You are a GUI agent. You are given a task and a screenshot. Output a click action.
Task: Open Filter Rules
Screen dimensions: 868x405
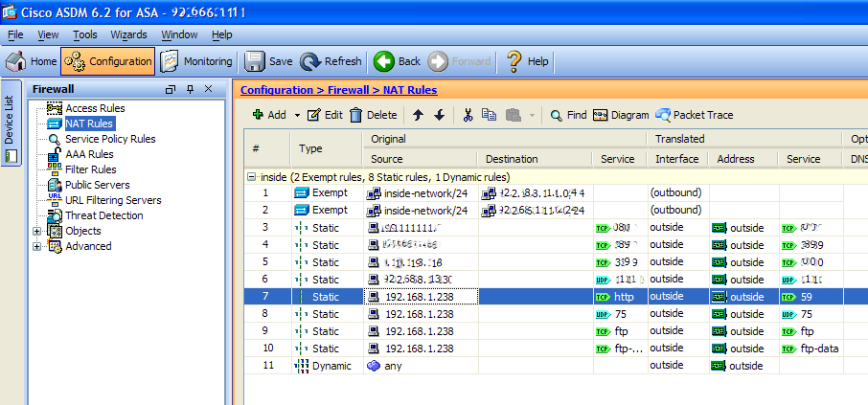coord(91,169)
